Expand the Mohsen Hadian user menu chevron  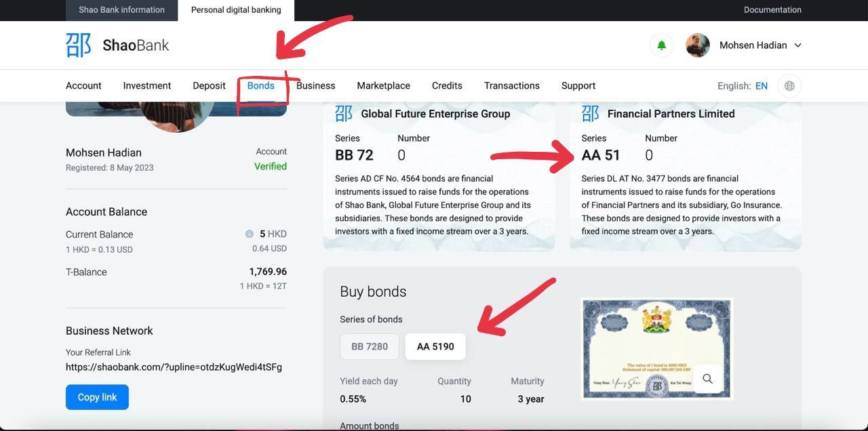point(797,45)
